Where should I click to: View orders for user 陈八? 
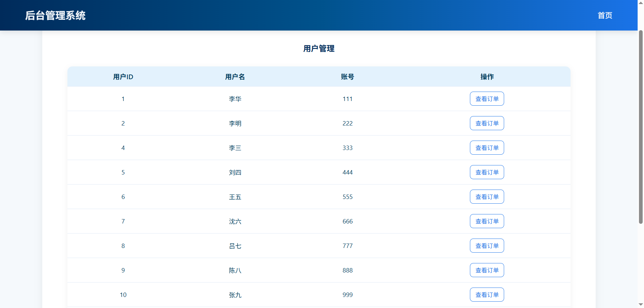[x=487, y=270]
